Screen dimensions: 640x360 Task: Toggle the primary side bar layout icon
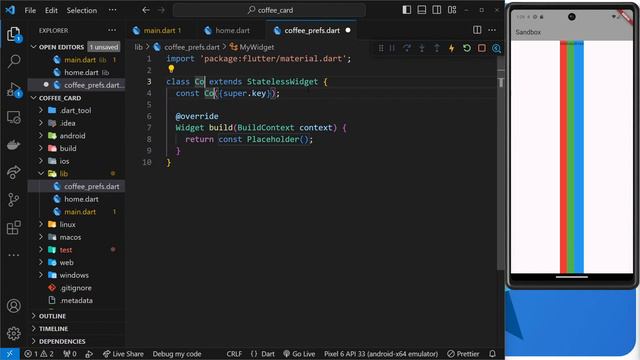(x=407, y=10)
